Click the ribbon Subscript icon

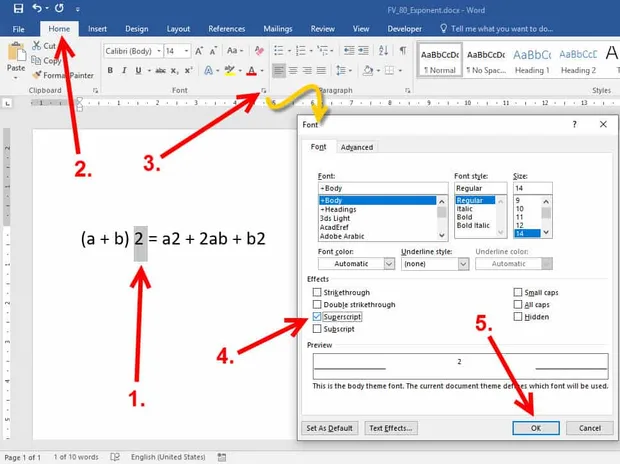(x=174, y=71)
